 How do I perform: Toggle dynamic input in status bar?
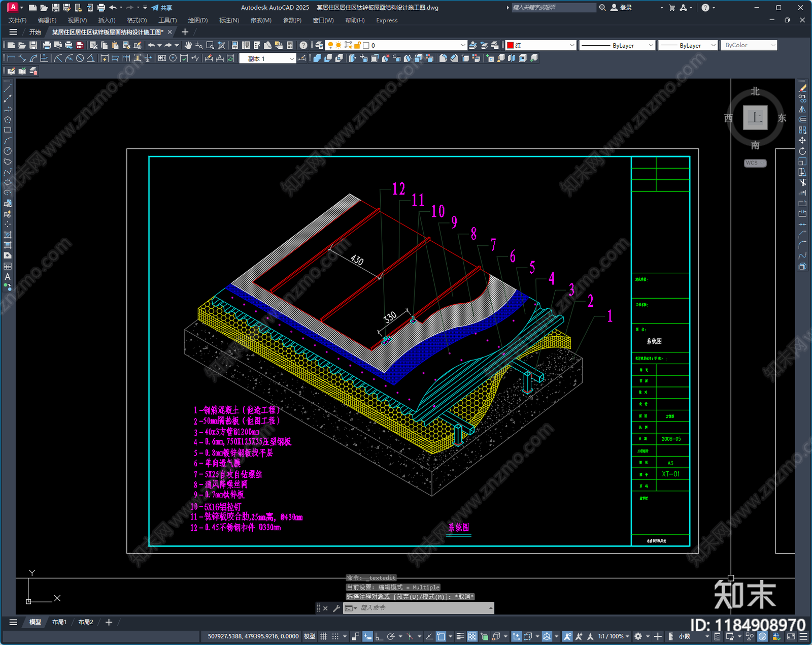click(367, 636)
